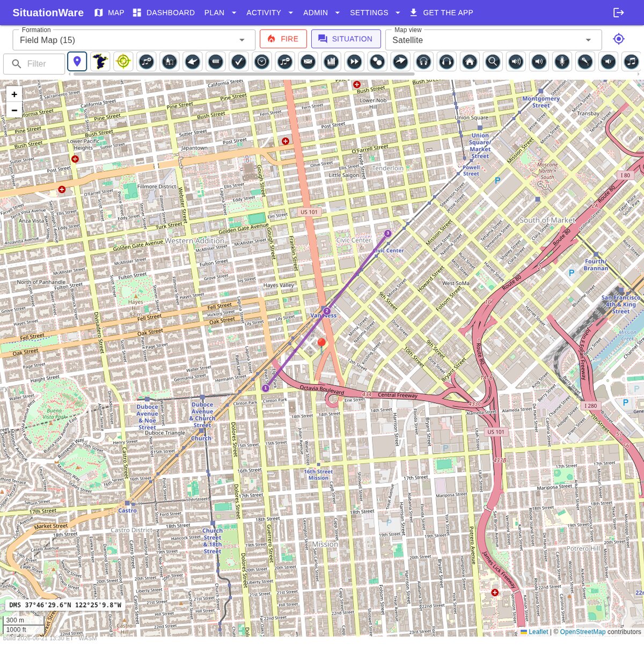Viewport: 644px width, 645px height.
Task: Select the music note with minus icon
Action: 284,62
